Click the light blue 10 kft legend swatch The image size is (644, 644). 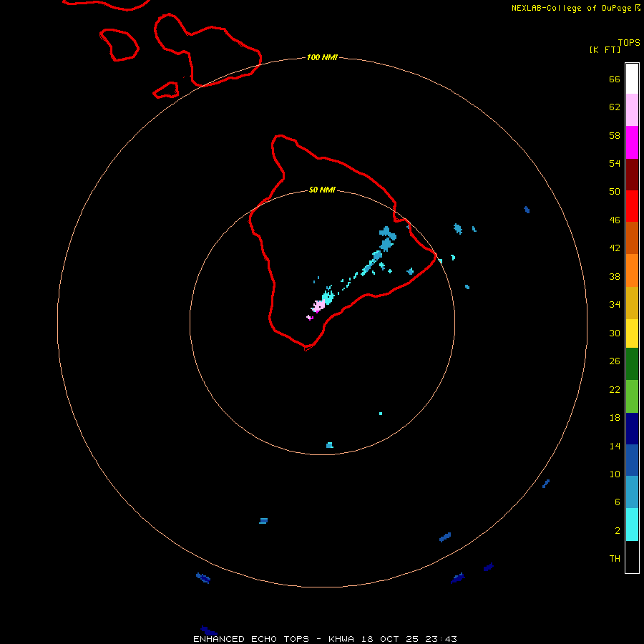[632, 492]
